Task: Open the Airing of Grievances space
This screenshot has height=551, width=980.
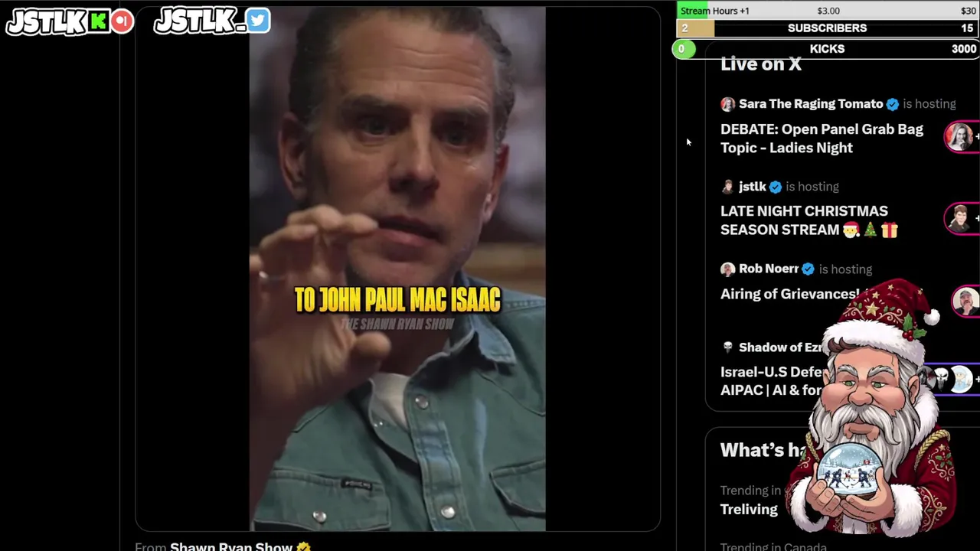Action: 789,294
